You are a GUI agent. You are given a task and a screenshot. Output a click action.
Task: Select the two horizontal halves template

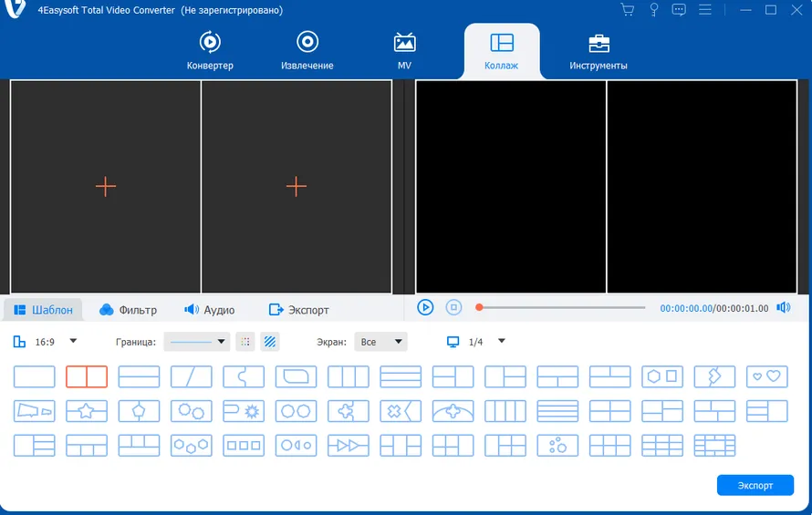[x=139, y=376]
